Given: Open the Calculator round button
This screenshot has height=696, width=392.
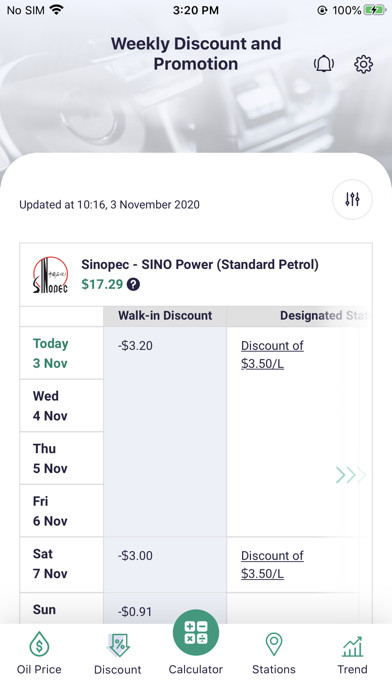Looking at the screenshot, I should (x=196, y=633).
